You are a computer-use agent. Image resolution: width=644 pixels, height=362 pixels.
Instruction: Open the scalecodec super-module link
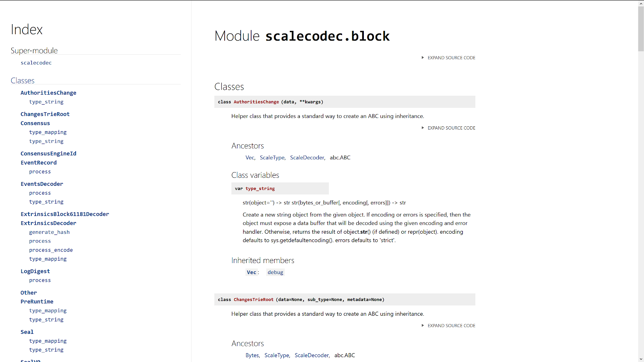36,63
